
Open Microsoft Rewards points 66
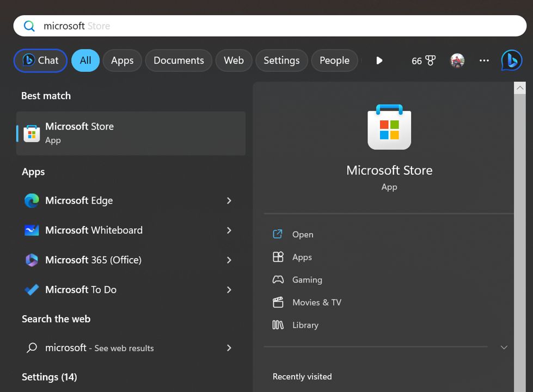(x=423, y=60)
